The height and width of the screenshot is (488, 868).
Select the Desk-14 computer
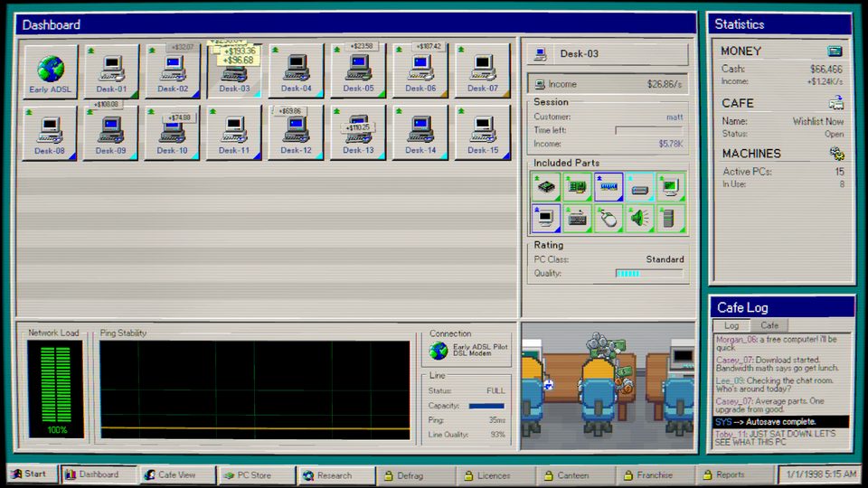pyautogui.click(x=420, y=134)
